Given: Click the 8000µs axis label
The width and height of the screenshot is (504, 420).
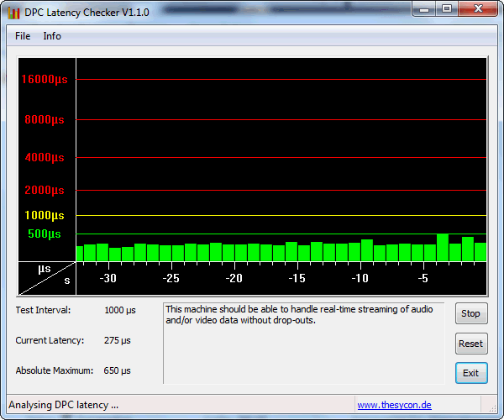Looking at the screenshot, I should click(x=45, y=120).
